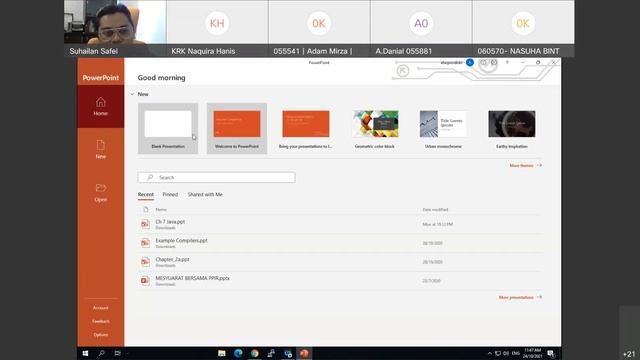Open Ch 7 Java.ppt from recent list
This screenshot has height=360, width=640.
(x=340, y=224)
